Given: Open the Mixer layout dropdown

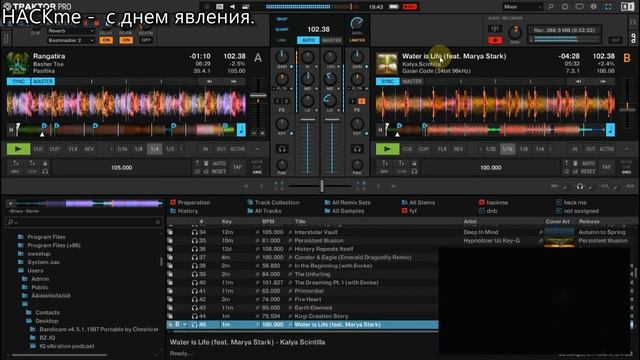Looking at the screenshot, I should coord(522,7).
